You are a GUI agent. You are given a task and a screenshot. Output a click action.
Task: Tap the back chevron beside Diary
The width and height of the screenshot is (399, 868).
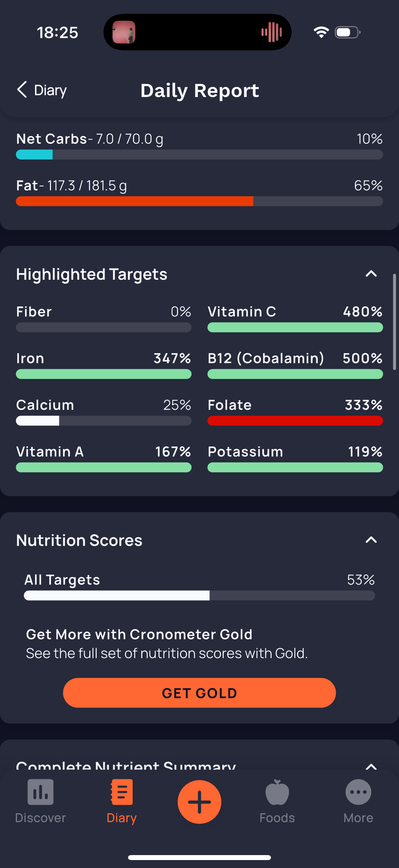click(22, 90)
